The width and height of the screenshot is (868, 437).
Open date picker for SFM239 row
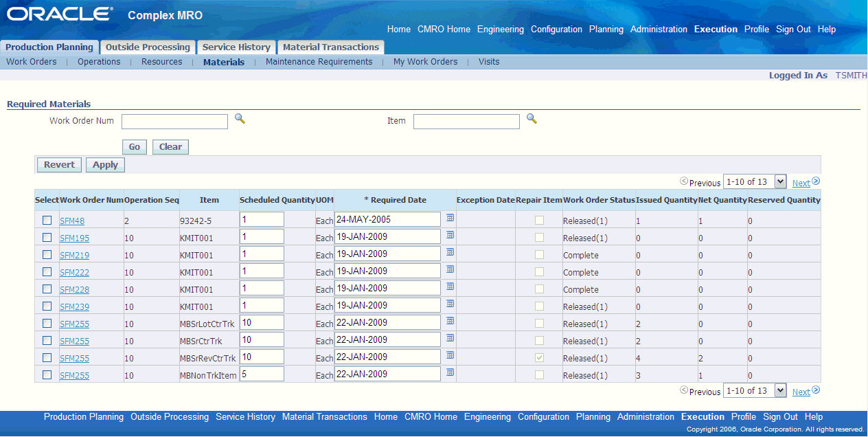tap(450, 303)
